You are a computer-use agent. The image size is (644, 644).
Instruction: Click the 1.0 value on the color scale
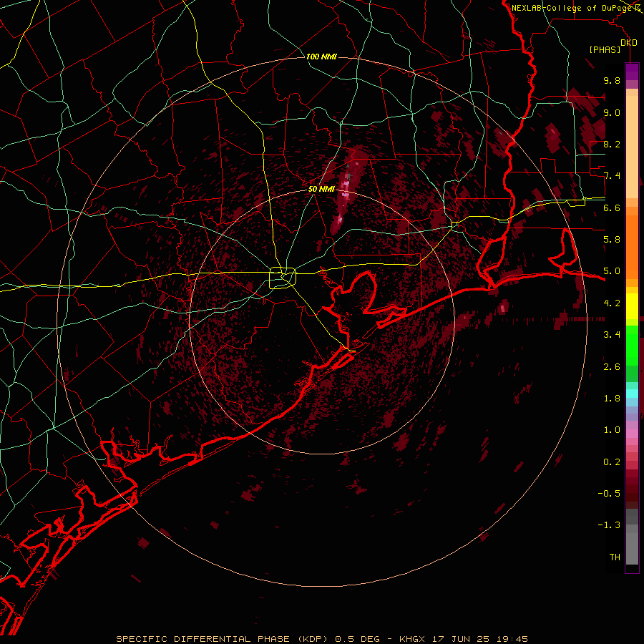click(x=612, y=430)
